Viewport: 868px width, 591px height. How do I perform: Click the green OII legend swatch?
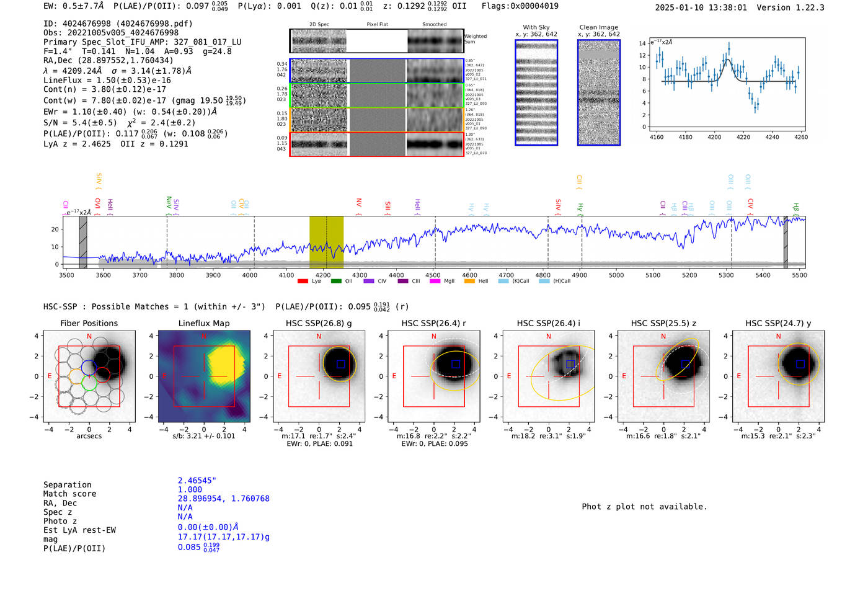(x=336, y=281)
